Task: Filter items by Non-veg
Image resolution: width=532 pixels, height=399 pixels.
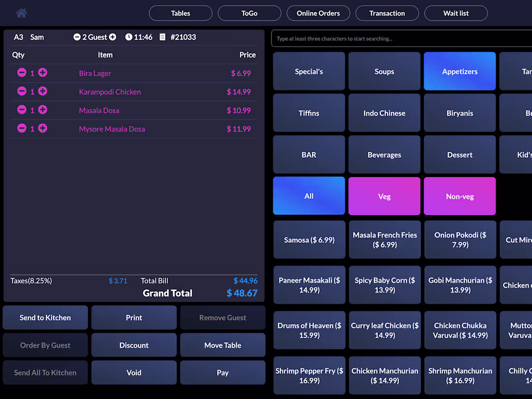Action: 460,196
